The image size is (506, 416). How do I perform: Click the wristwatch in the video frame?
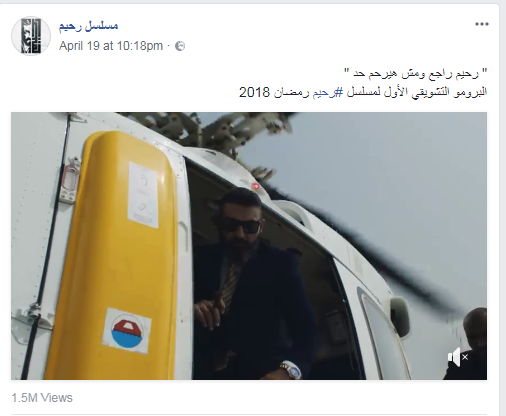point(291,369)
